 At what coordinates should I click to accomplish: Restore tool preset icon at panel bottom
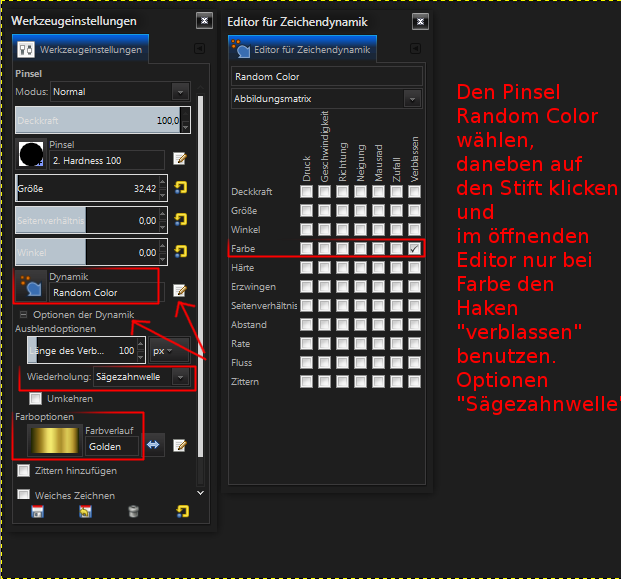86,511
